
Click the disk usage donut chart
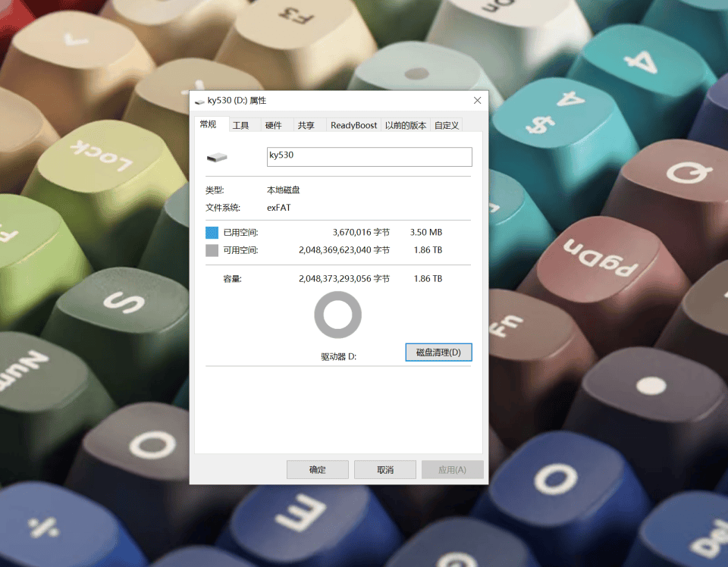click(x=337, y=315)
